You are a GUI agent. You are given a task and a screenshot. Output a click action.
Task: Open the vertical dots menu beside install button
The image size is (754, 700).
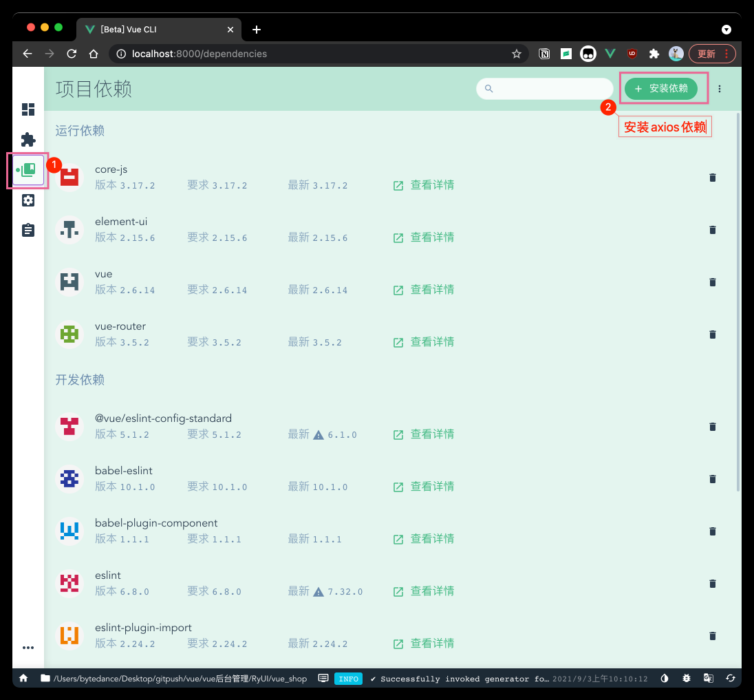coord(720,89)
